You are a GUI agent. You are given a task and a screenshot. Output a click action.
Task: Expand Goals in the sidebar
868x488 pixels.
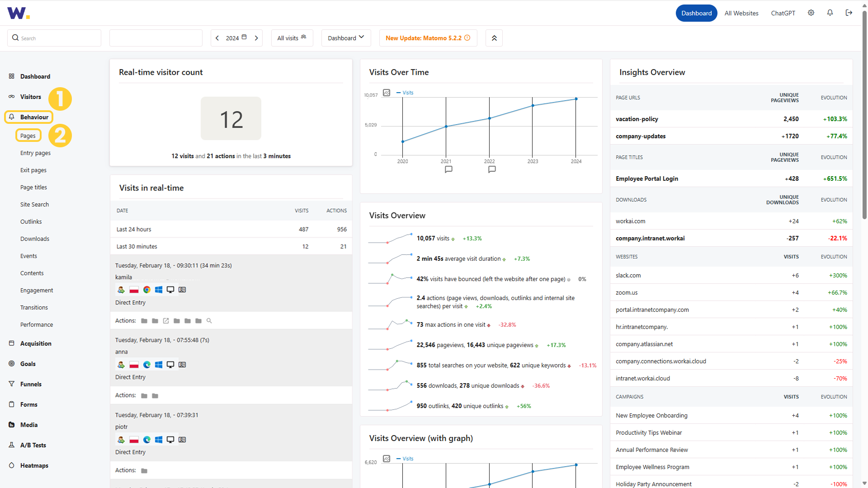coord(28,364)
